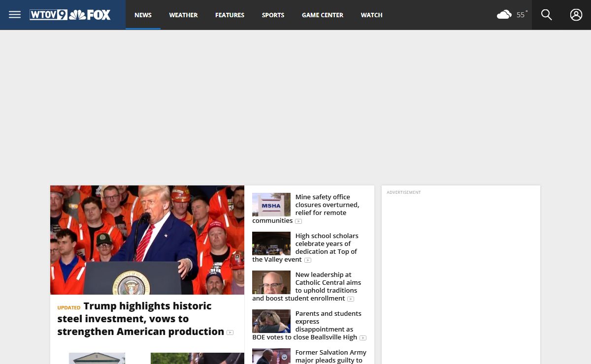Open the NEWS navigation tab
Screen dimensions: 591x364
point(143,15)
